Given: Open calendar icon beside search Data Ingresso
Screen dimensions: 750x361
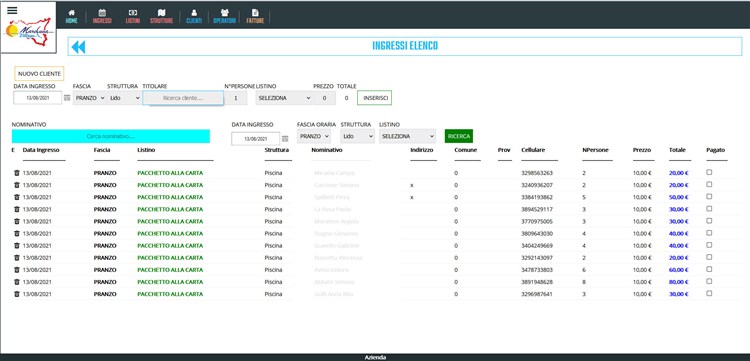Looking at the screenshot, I should (x=285, y=139).
